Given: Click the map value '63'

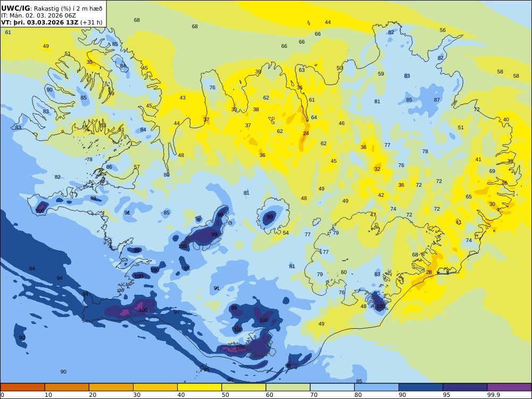Looking at the screenshot, I should pos(302,70).
